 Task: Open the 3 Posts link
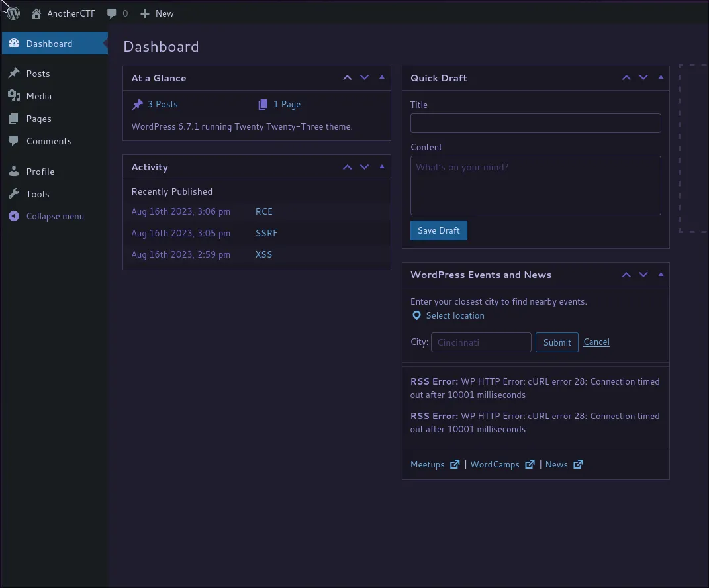[163, 105]
